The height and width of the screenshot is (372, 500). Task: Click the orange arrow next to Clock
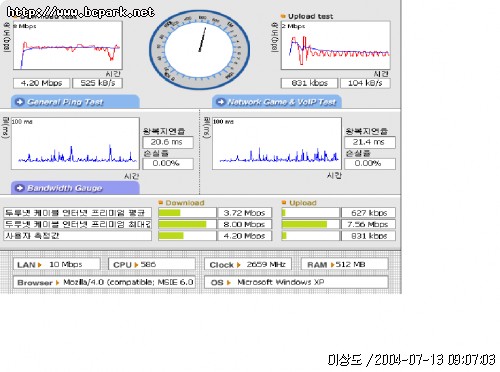(x=239, y=265)
